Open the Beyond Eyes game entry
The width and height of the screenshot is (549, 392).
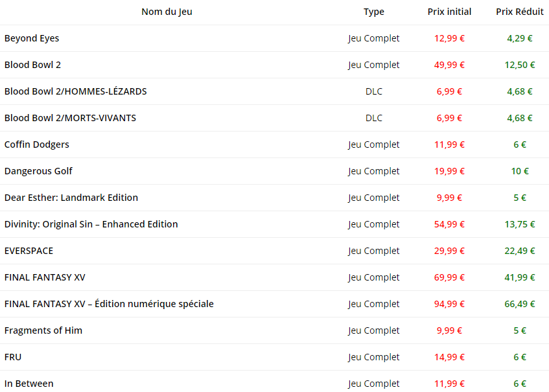[x=32, y=38]
